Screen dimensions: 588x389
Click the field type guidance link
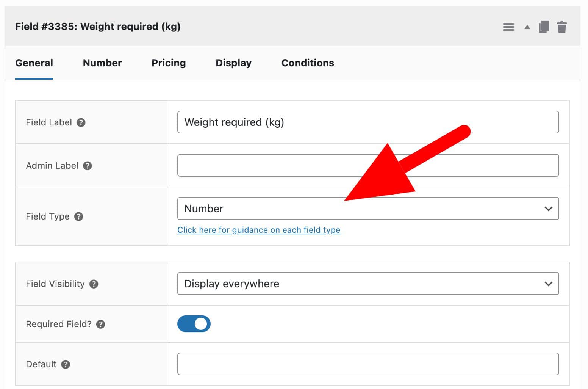pyautogui.click(x=259, y=230)
